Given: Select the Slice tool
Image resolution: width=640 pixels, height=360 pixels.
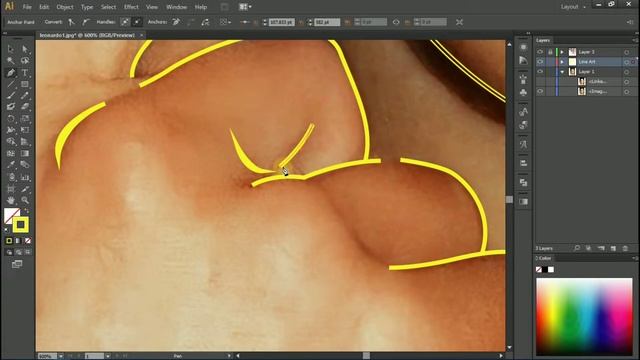Looking at the screenshot, I should [25, 189].
